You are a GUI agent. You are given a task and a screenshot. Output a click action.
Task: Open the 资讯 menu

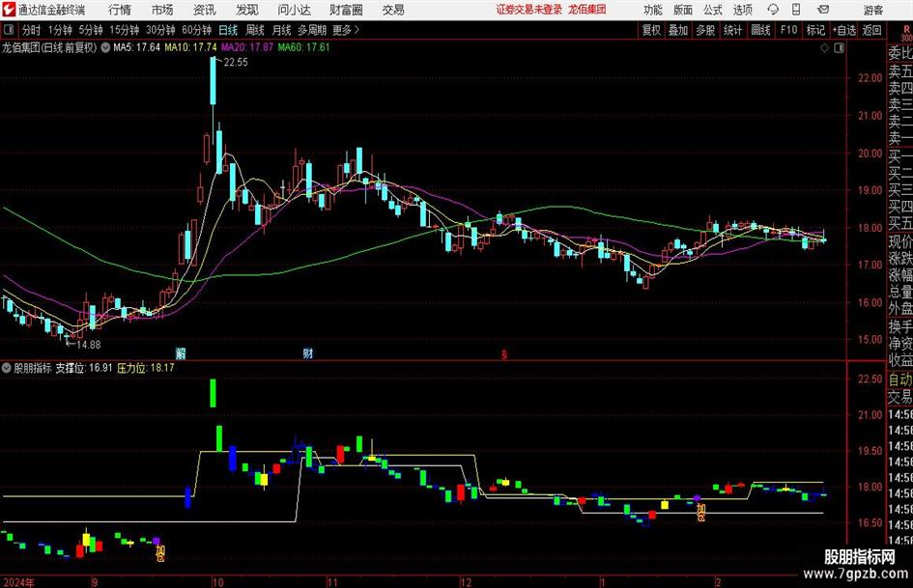pyautogui.click(x=205, y=10)
